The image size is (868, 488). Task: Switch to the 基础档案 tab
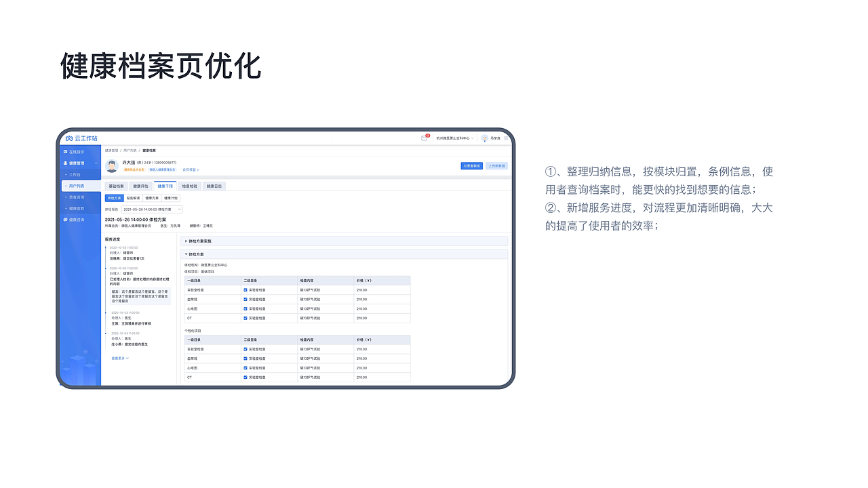pyautogui.click(x=117, y=186)
